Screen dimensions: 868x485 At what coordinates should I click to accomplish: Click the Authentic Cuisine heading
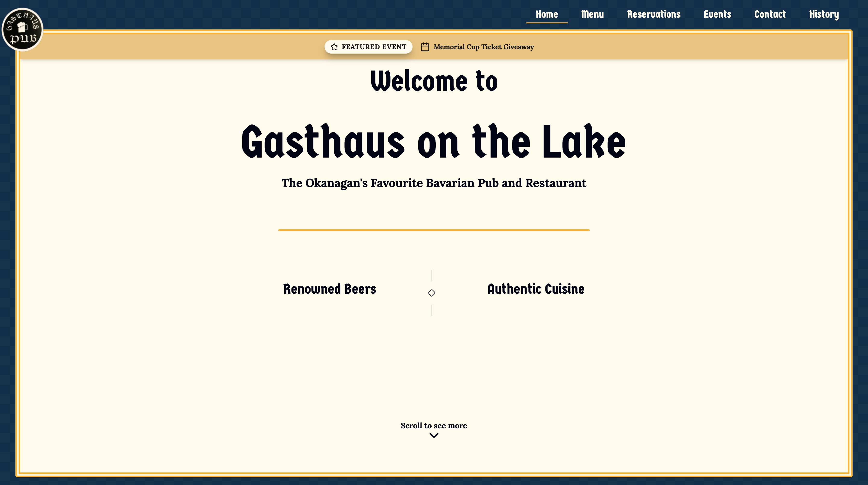pos(536,289)
